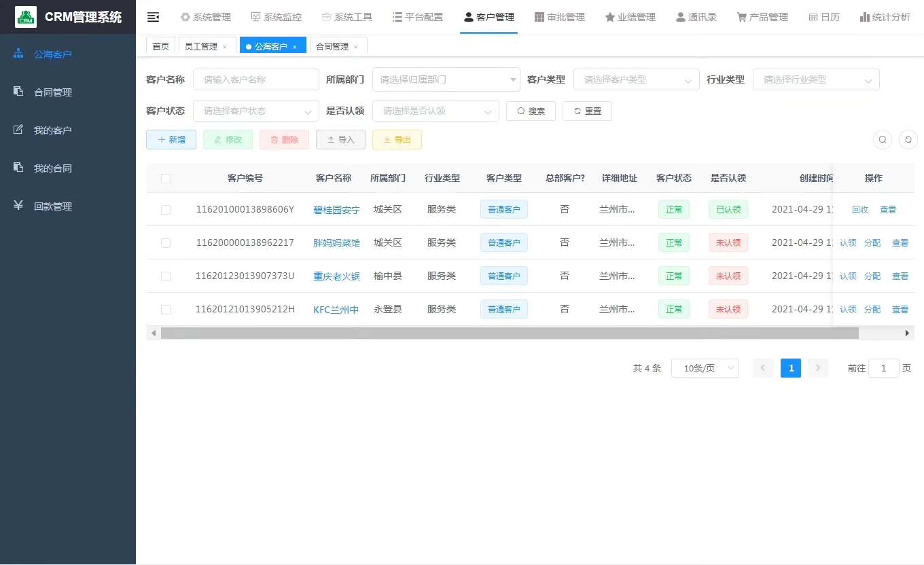Image resolution: width=924 pixels, height=565 pixels.
Task: Open the 10条/页 page size selector
Action: pos(705,368)
